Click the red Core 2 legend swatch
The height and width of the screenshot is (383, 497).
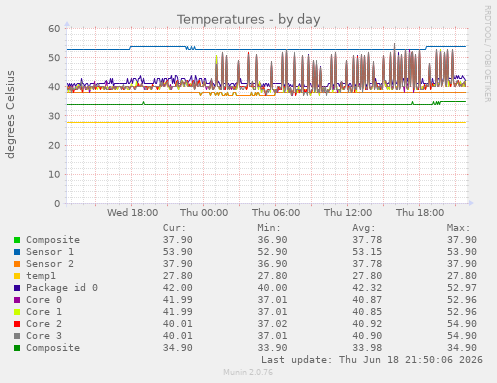(x=17, y=324)
